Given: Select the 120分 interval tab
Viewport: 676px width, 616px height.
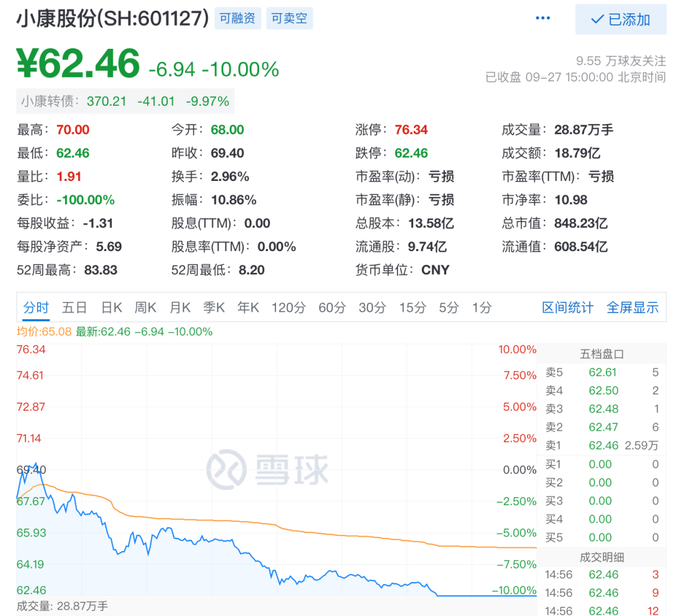Looking at the screenshot, I should click(x=289, y=308).
